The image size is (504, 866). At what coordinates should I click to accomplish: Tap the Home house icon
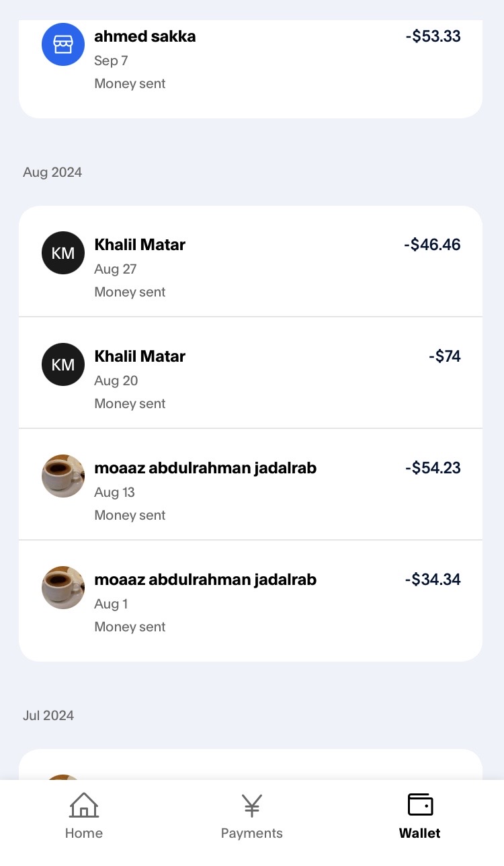tap(84, 805)
